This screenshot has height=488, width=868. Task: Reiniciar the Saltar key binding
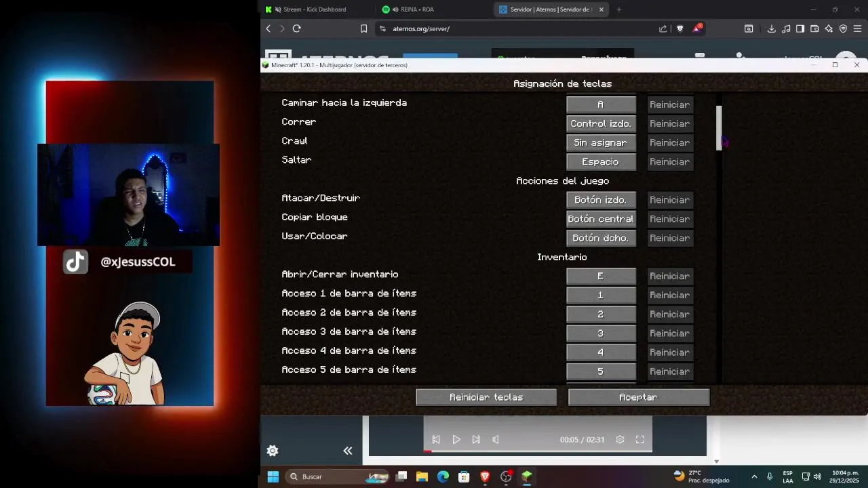[670, 161]
